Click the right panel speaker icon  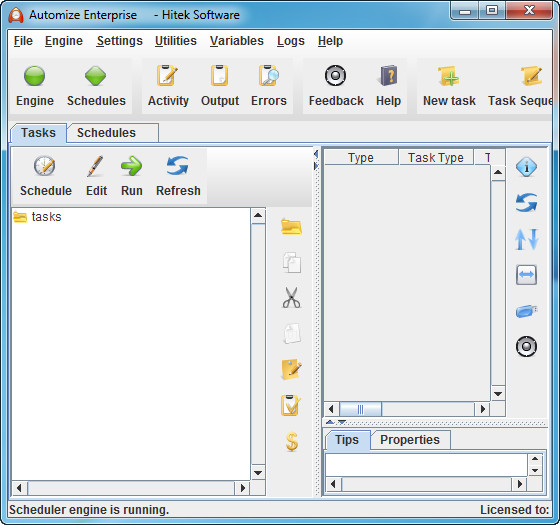526,346
